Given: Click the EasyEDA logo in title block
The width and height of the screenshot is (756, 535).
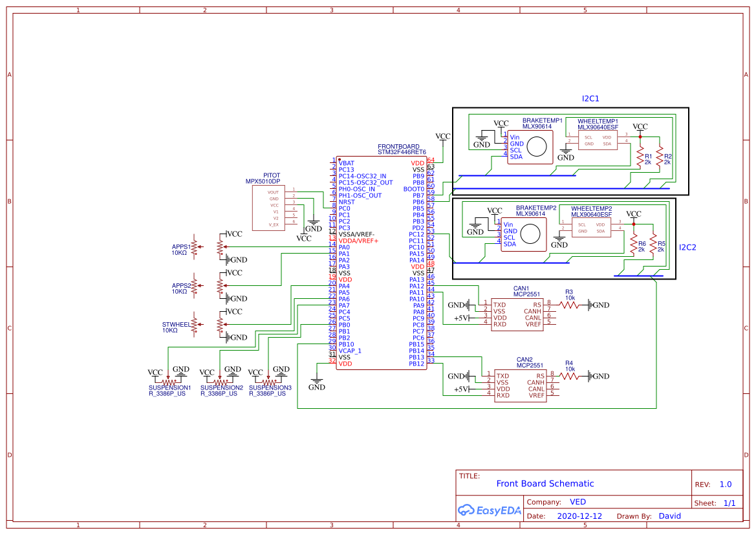Looking at the screenshot, I should pos(490,510).
